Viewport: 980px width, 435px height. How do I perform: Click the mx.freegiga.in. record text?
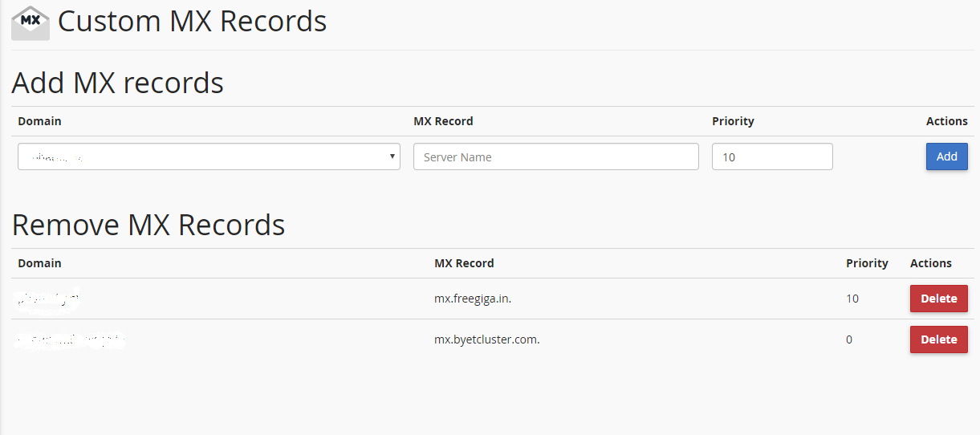pyautogui.click(x=473, y=299)
